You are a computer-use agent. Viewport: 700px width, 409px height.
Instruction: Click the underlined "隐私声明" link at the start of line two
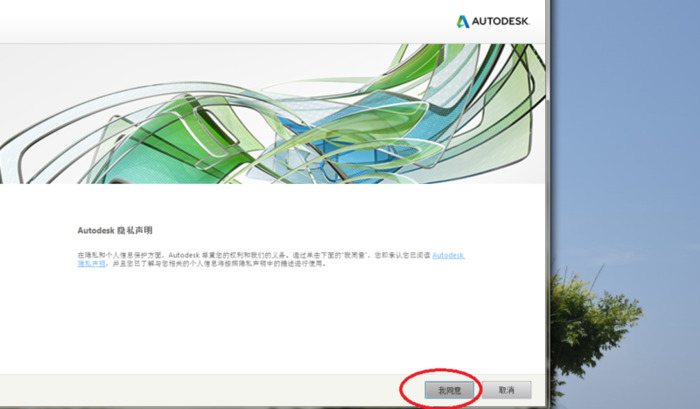coord(91,265)
